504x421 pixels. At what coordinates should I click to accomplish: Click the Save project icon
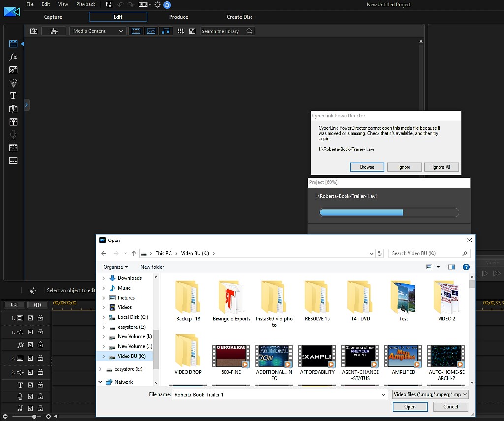pos(109,4)
